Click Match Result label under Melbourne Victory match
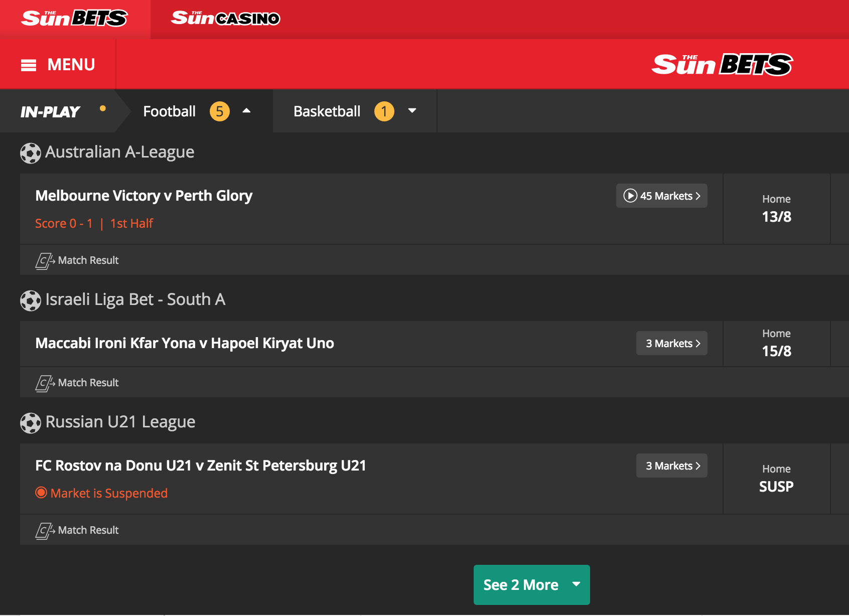Viewport: 849px width, 616px height. pos(88,260)
